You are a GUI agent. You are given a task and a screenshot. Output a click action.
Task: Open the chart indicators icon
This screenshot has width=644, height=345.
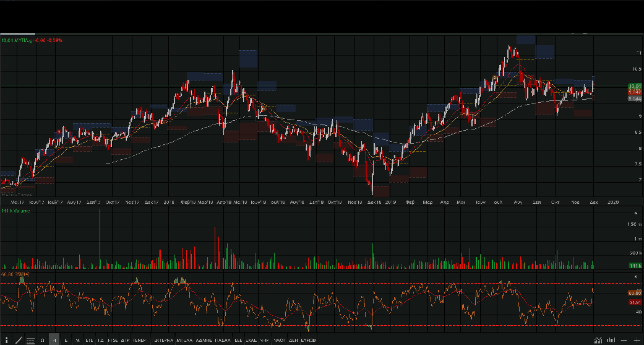(x=598, y=340)
